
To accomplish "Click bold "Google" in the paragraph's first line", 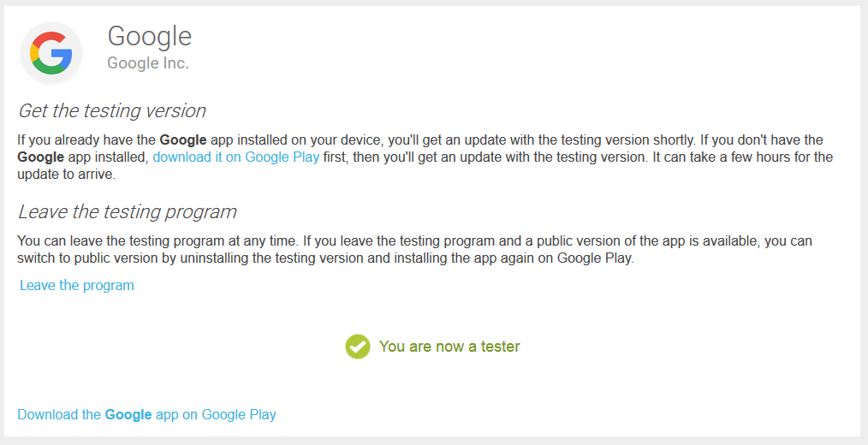I will tap(183, 140).
